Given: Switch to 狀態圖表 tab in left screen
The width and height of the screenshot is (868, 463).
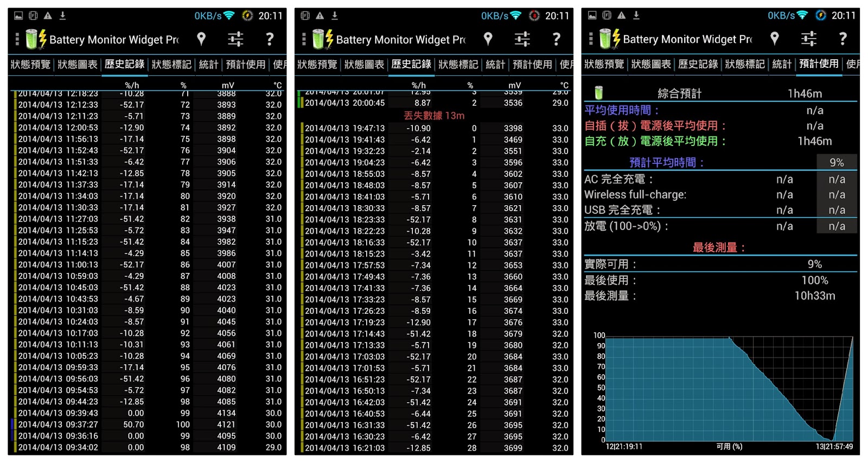Looking at the screenshot, I should pyautogui.click(x=78, y=65).
